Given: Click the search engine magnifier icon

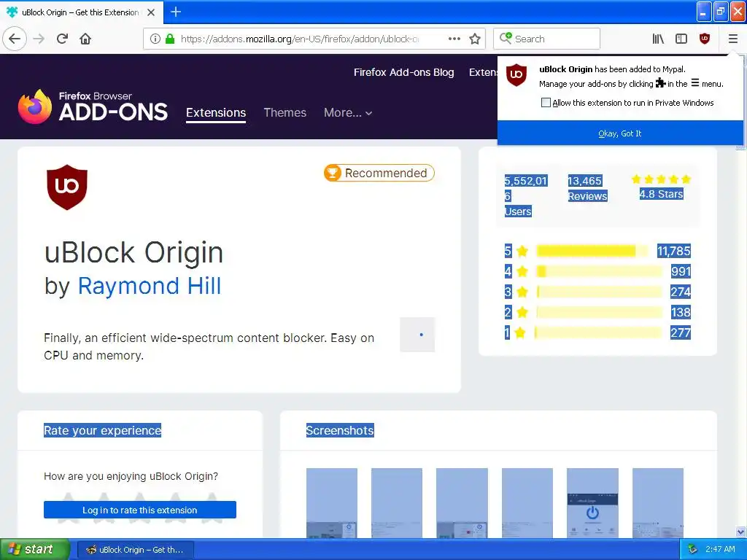Looking at the screenshot, I should pos(506,38).
